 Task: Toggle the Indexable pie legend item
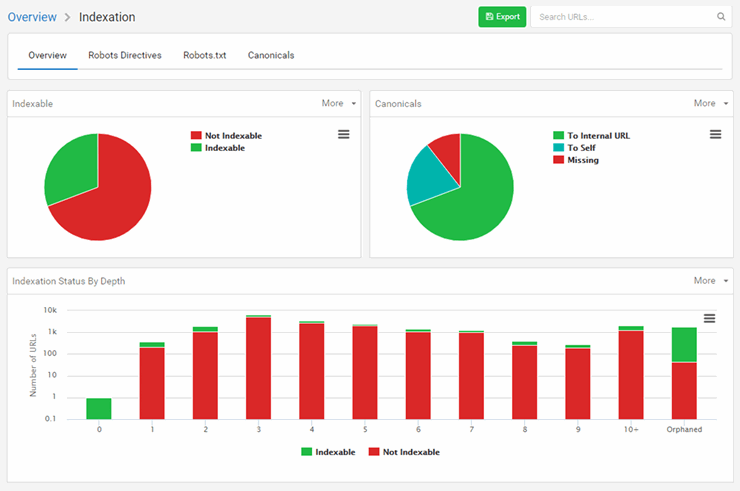click(223, 148)
